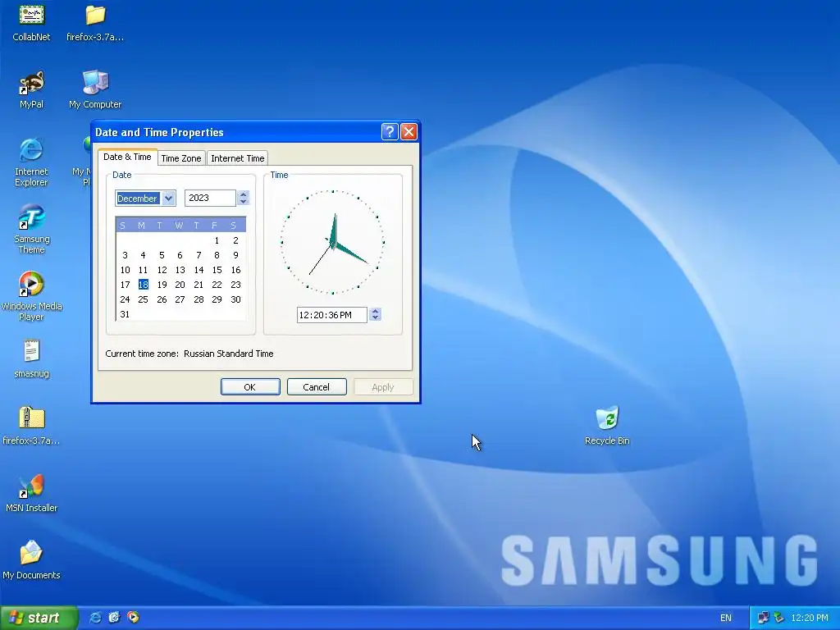Click the dialog's question mark help button
840x630 pixels.
coord(390,132)
